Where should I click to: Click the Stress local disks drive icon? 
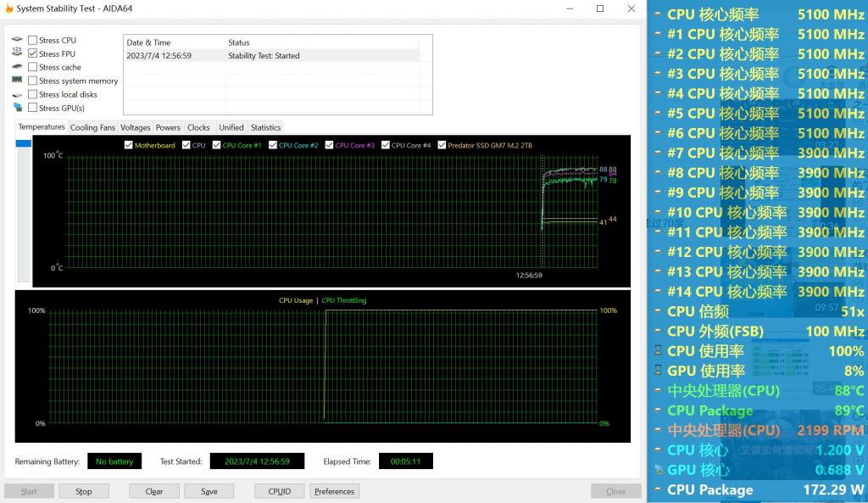[x=17, y=93]
